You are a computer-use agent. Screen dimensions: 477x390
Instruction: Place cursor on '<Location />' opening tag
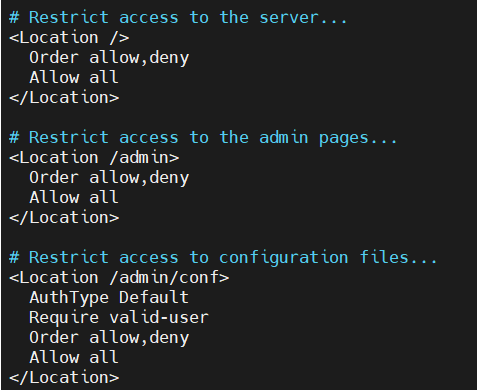coord(69,37)
